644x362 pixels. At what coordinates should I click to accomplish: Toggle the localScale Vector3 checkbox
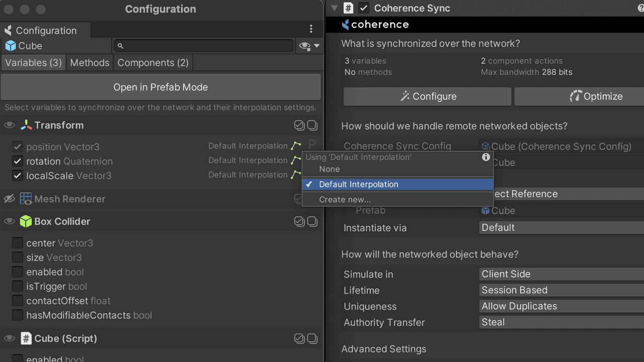[18, 175]
